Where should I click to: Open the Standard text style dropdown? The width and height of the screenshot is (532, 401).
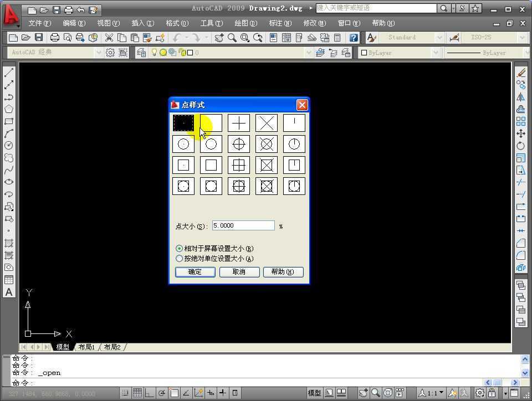pyautogui.click(x=439, y=37)
